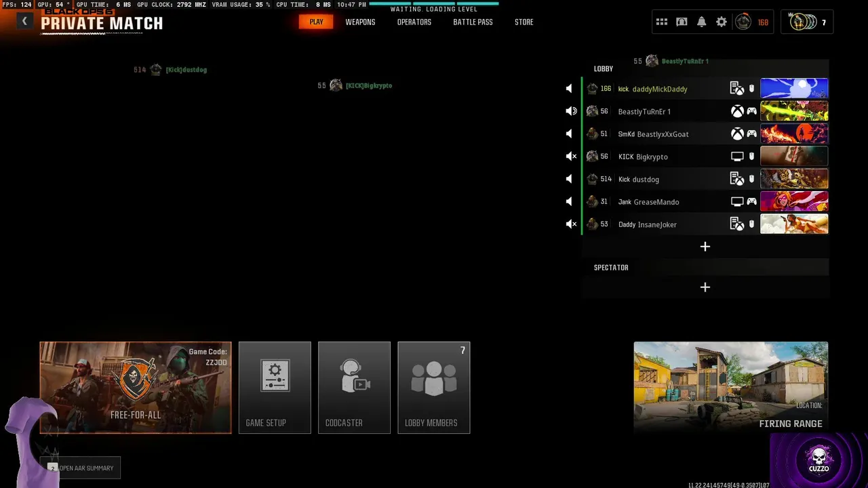Unmute Bigkrypto in lobby list
This screenshot has width=868, height=488.
(571, 157)
